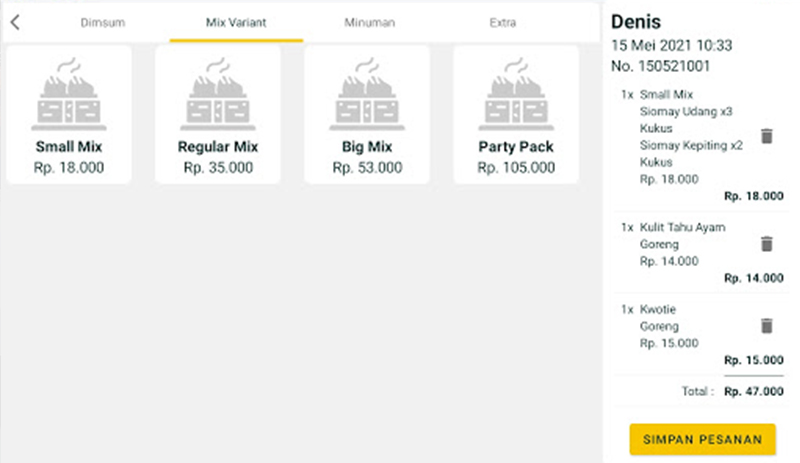Choose the Regular Mix product name
800x463 pixels.
point(218,147)
